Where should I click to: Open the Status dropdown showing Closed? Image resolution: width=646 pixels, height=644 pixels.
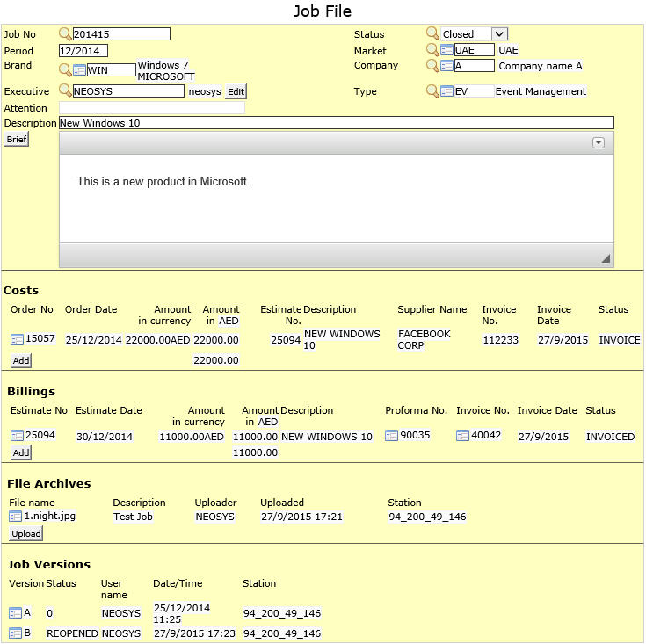[474, 33]
